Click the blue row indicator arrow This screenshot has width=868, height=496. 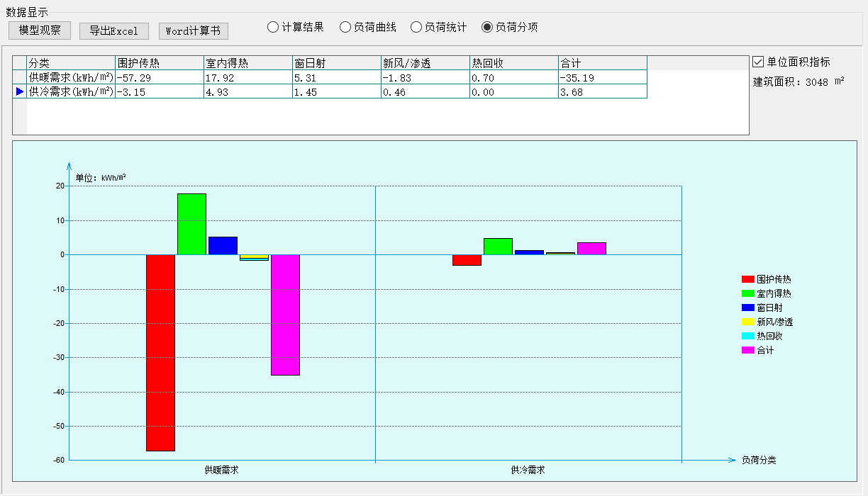pos(20,91)
